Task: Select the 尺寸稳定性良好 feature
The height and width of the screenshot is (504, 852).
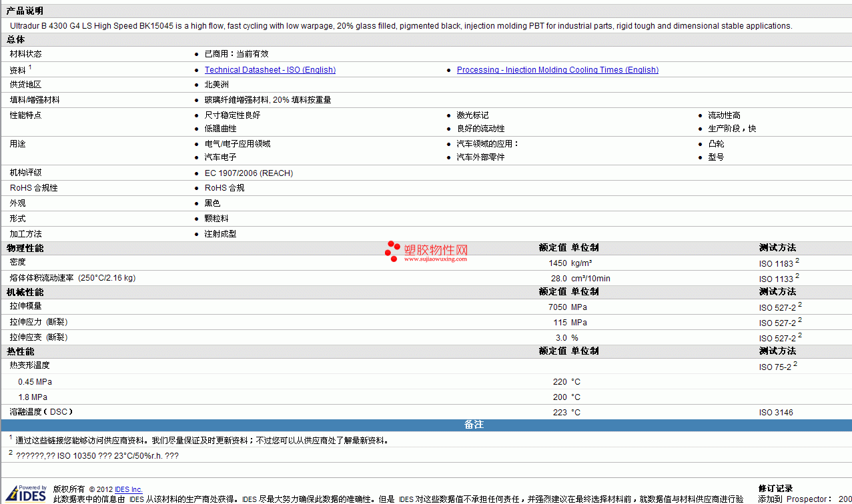Action: coord(232,115)
